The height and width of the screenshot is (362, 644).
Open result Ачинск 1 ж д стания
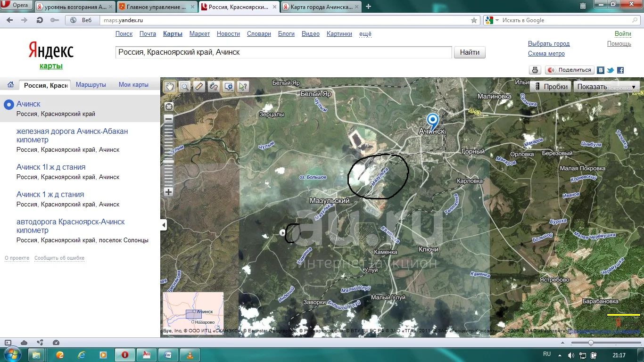point(50,194)
